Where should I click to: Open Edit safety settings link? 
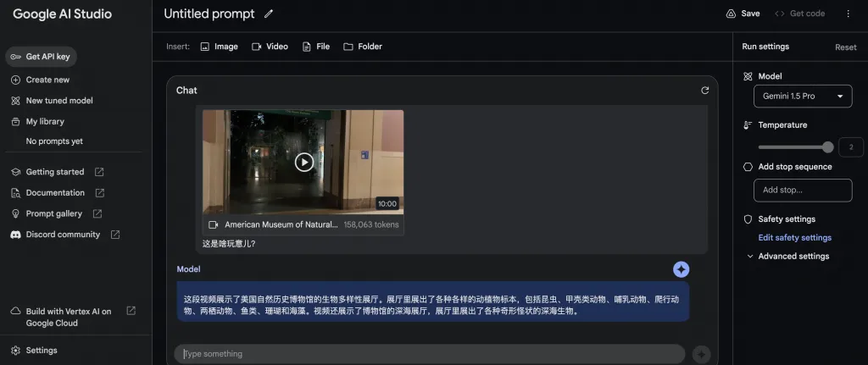click(x=794, y=237)
